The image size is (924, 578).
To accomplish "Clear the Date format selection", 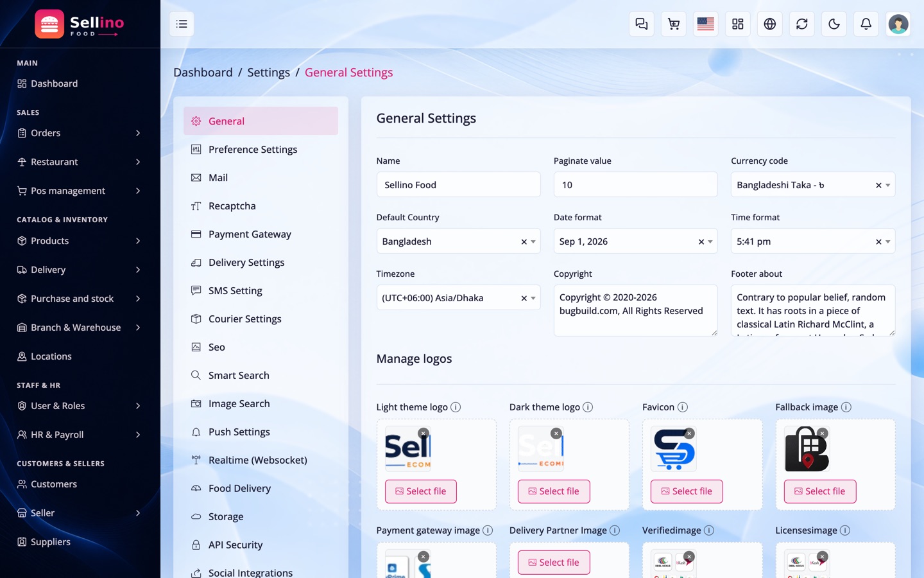I will tap(701, 242).
